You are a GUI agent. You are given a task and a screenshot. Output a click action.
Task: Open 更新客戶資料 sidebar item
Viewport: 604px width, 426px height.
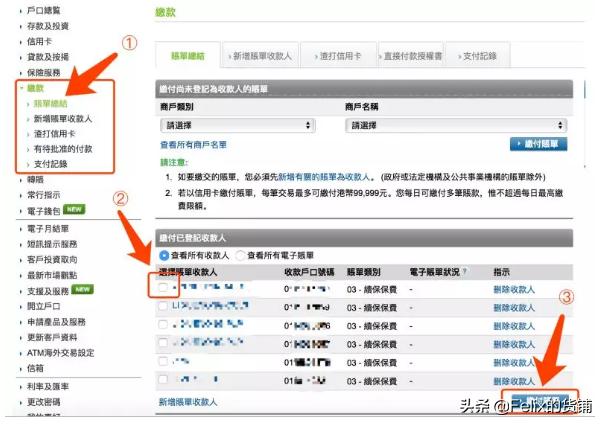click(52, 337)
